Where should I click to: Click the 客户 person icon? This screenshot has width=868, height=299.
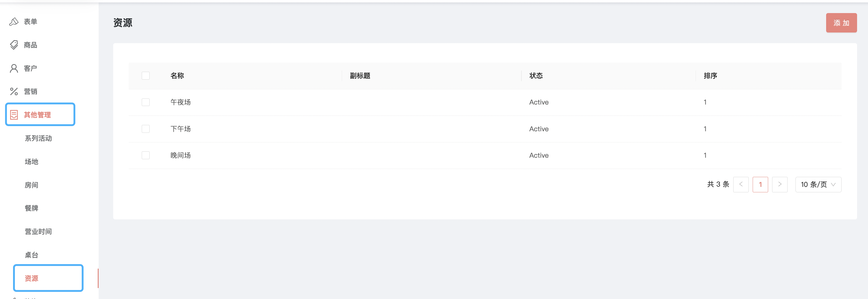(14, 68)
